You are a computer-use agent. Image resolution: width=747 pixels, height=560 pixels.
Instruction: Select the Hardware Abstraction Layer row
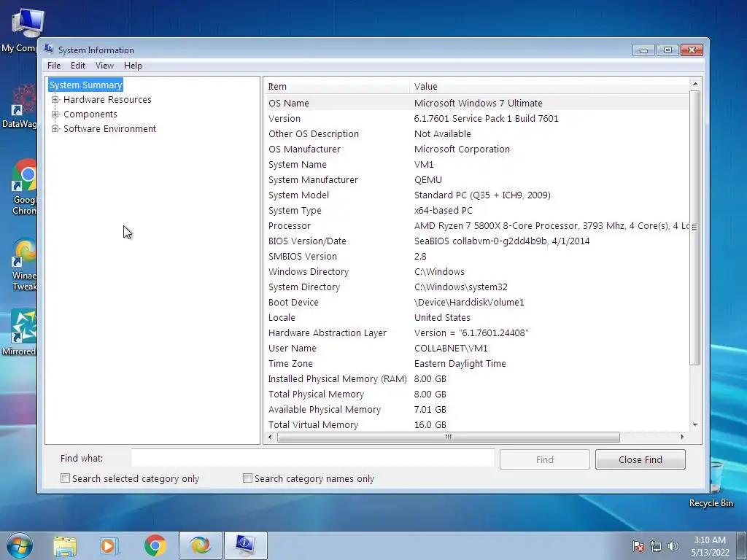pos(476,332)
